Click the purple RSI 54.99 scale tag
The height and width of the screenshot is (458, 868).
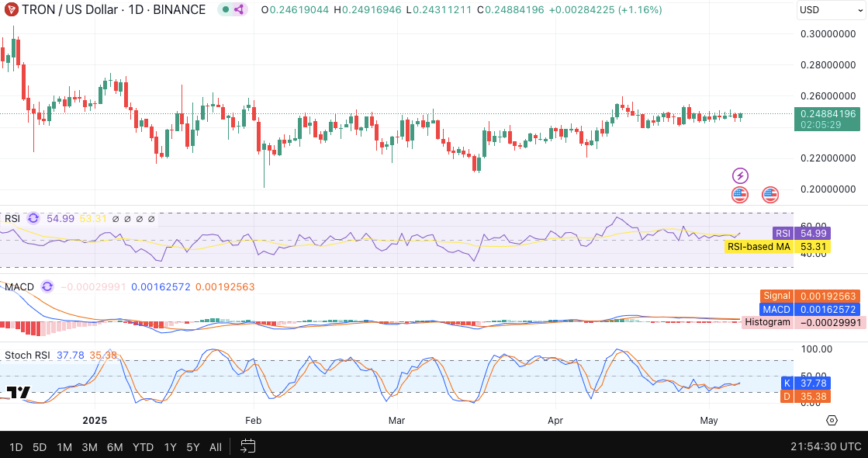pos(801,233)
